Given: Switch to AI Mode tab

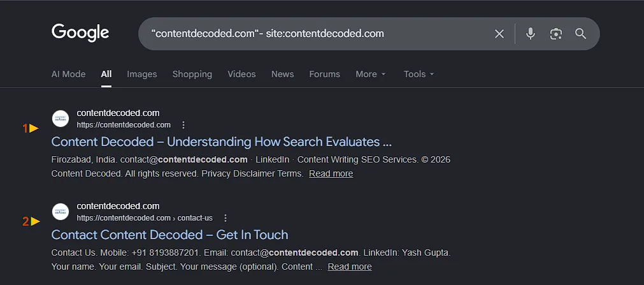Looking at the screenshot, I should tap(68, 74).
